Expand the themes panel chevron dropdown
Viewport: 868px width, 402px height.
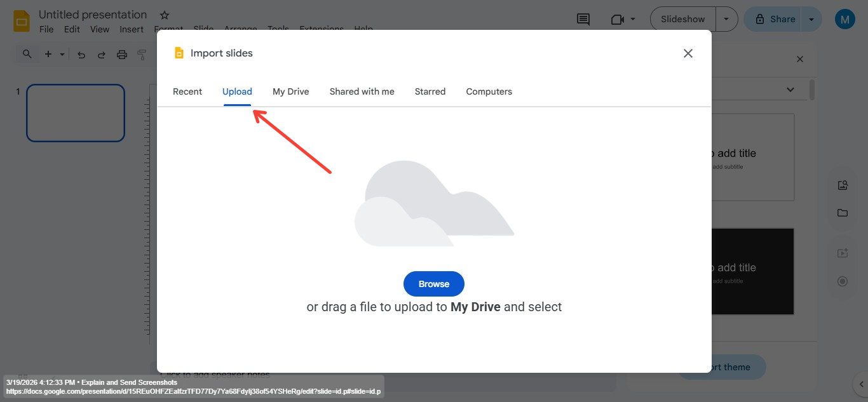(x=790, y=90)
